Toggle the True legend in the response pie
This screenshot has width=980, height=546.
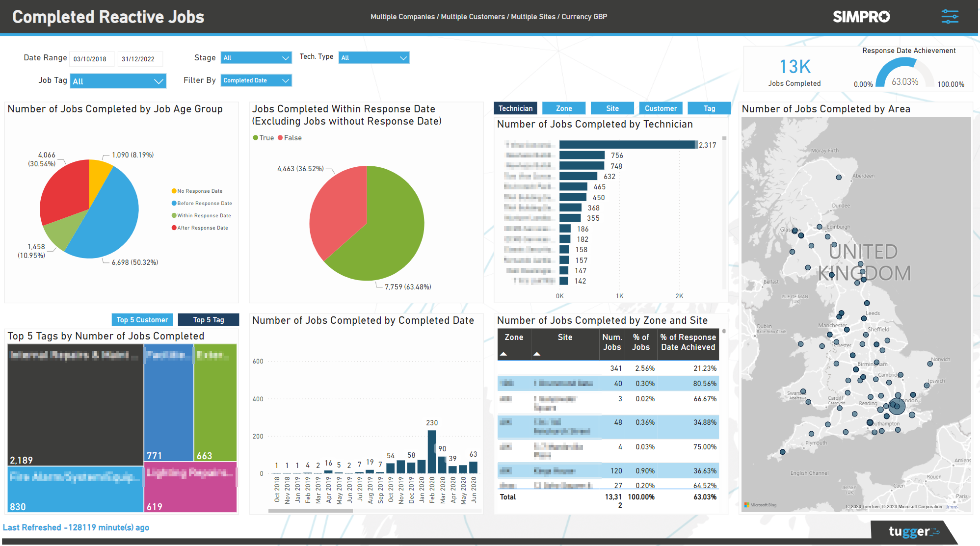265,138
